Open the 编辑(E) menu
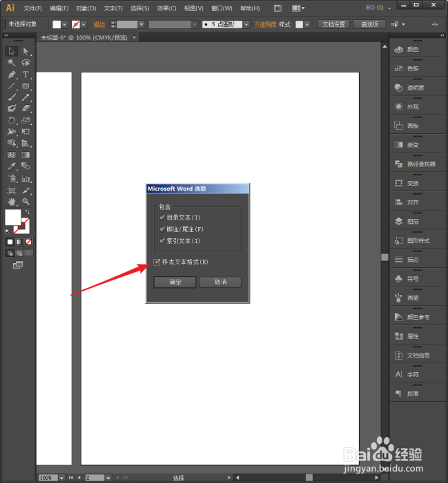 59,8
